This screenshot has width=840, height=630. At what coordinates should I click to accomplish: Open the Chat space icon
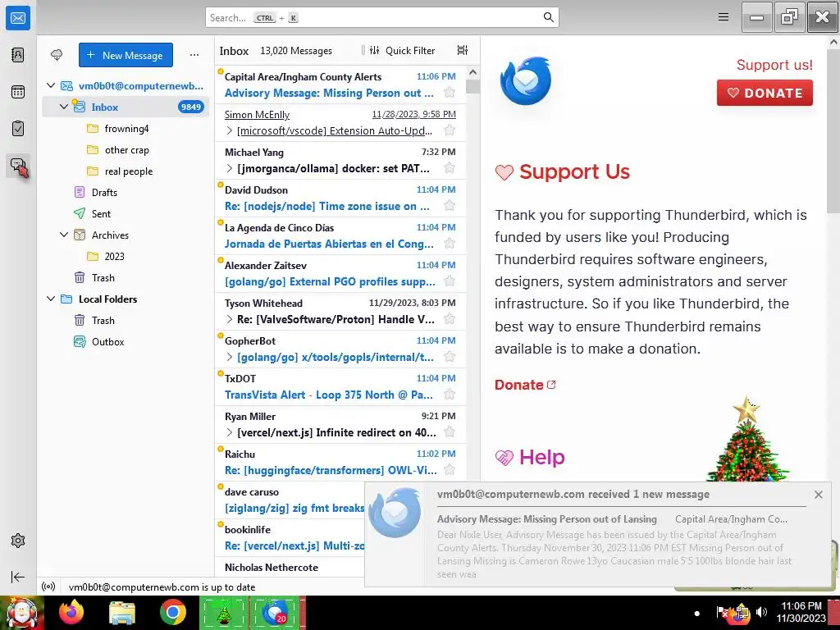pos(19,167)
